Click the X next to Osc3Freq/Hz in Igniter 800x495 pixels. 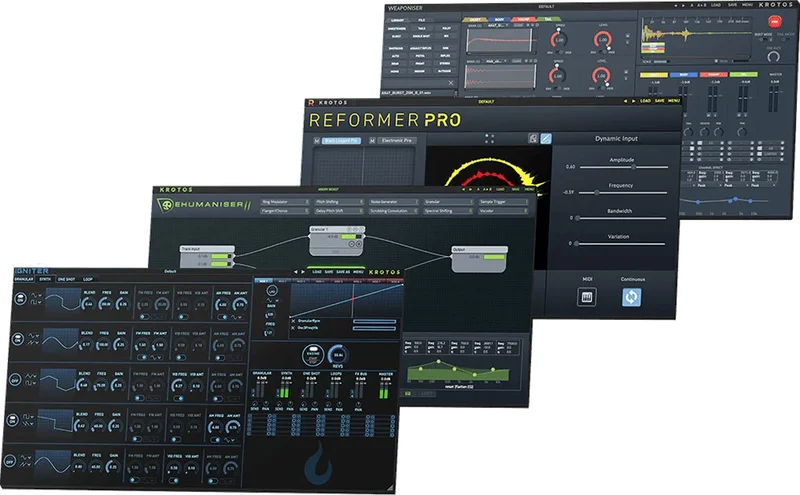click(x=293, y=328)
